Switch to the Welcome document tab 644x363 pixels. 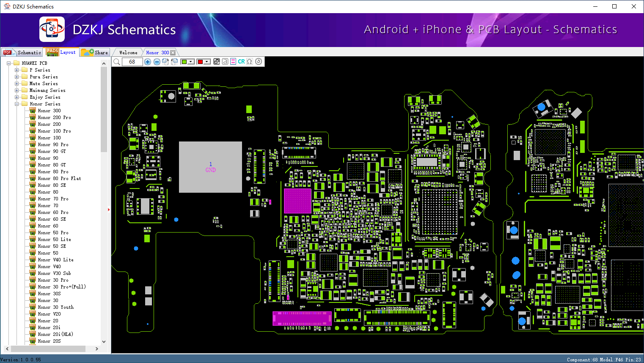coord(128,53)
